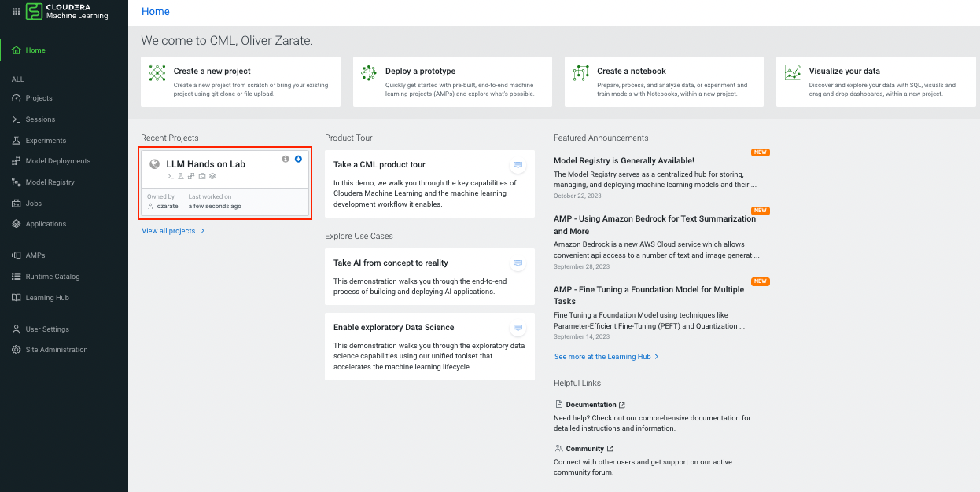This screenshot has width=980, height=492.
Task: Click the chevron next to View all projects
Action: (x=202, y=231)
